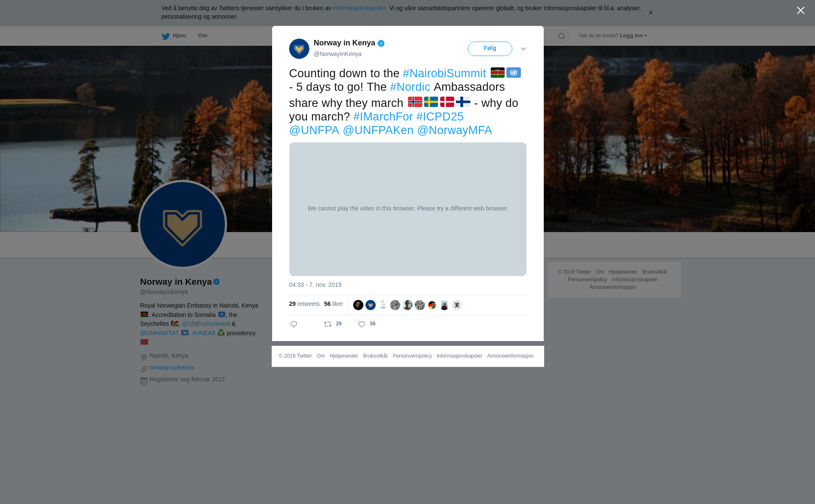Click the reply speech bubble icon

[294, 324]
